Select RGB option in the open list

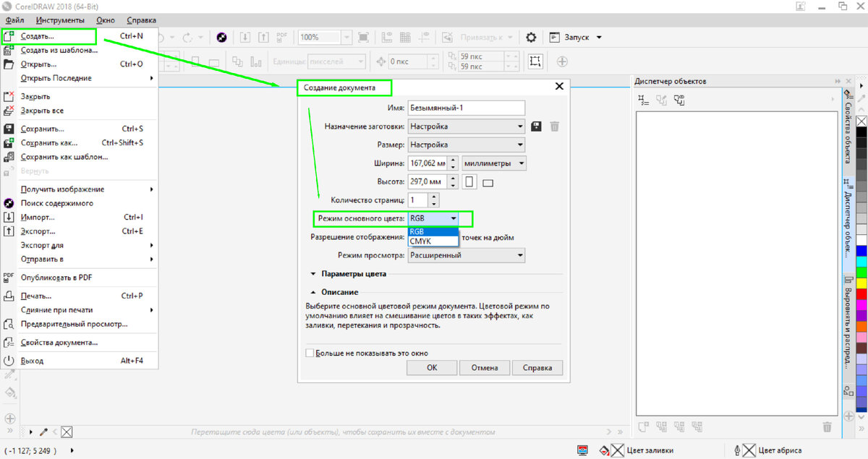point(433,231)
